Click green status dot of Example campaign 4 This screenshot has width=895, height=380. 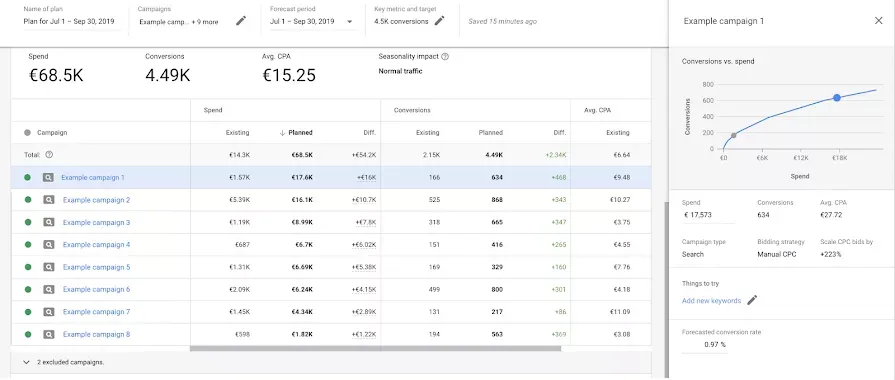[x=27, y=245]
